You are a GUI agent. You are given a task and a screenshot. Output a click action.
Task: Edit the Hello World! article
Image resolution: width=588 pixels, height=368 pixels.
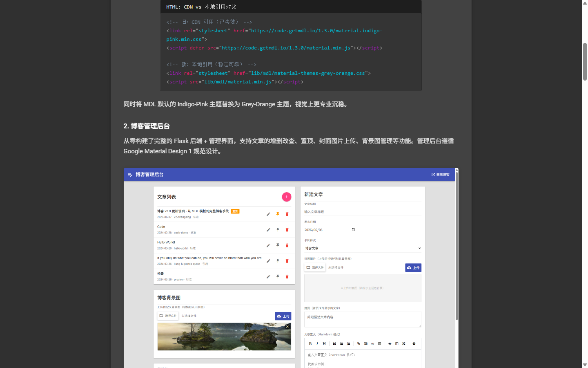pos(268,245)
